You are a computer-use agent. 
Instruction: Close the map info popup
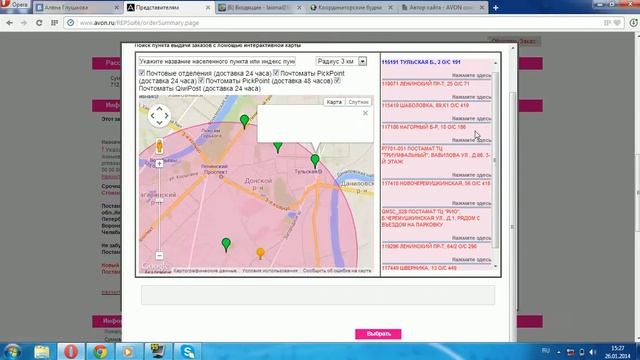pyautogui.click(x=365, y=113)
